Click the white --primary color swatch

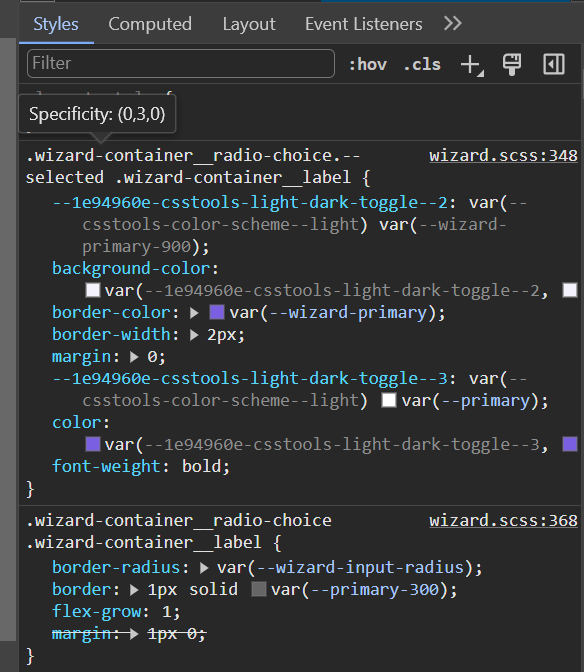pos(389,400)
